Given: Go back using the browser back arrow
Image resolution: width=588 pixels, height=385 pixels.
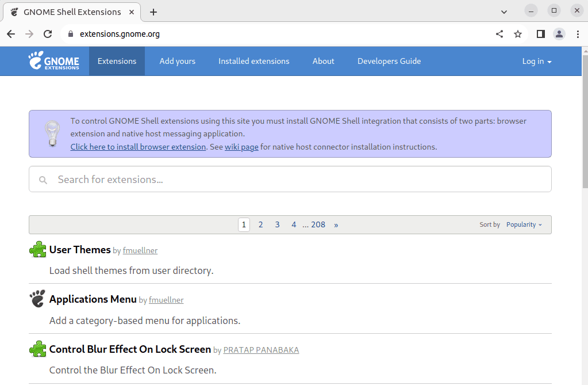Looking at the screenshot, I should (10, 34).
